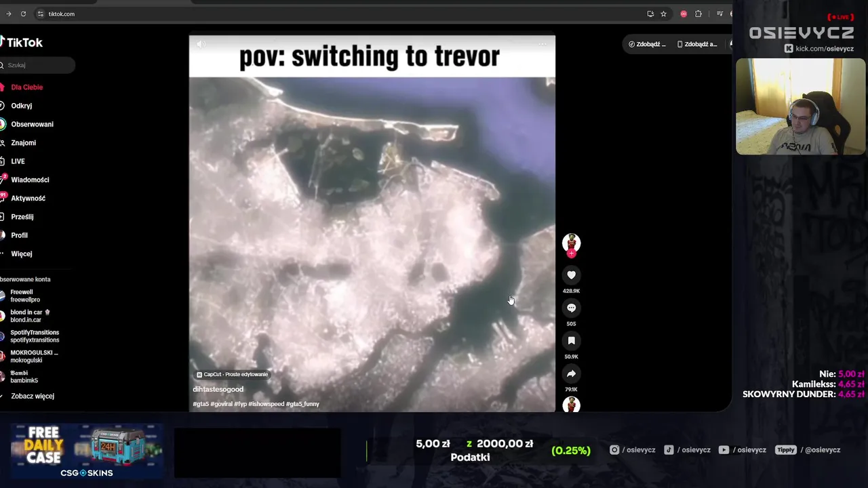Screen dimensions: 868x488
Task: Go to the Odkryj page
Action: pos(21,106)
